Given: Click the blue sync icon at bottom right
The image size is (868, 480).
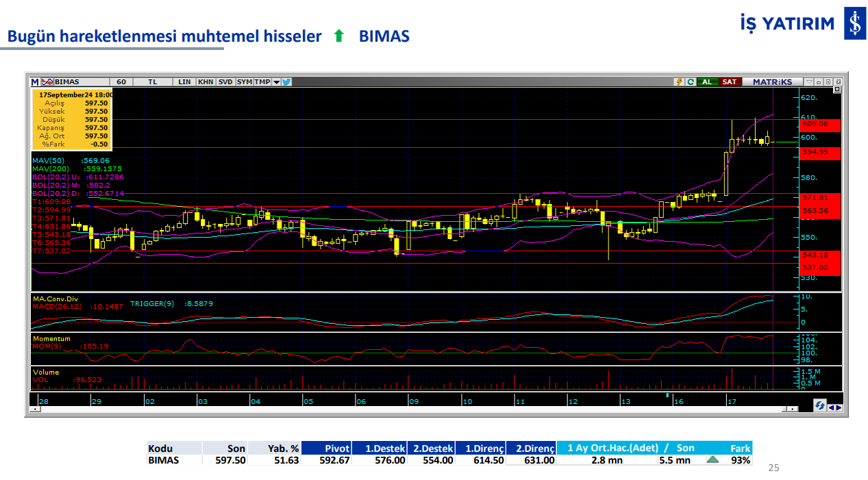Looking at the screenshot, I should pyautogui.click(x=819, y=407).
